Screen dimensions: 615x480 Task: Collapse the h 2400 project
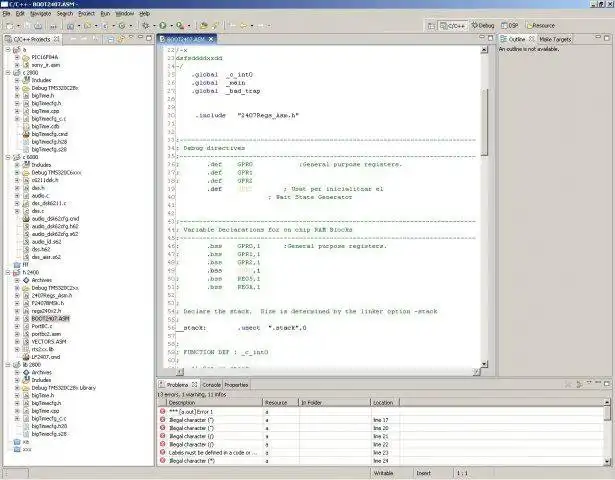pos(8,272)
